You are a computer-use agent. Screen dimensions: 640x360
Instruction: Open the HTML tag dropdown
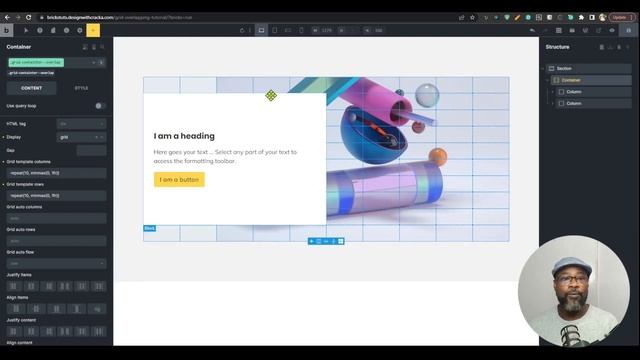point(81,124)
